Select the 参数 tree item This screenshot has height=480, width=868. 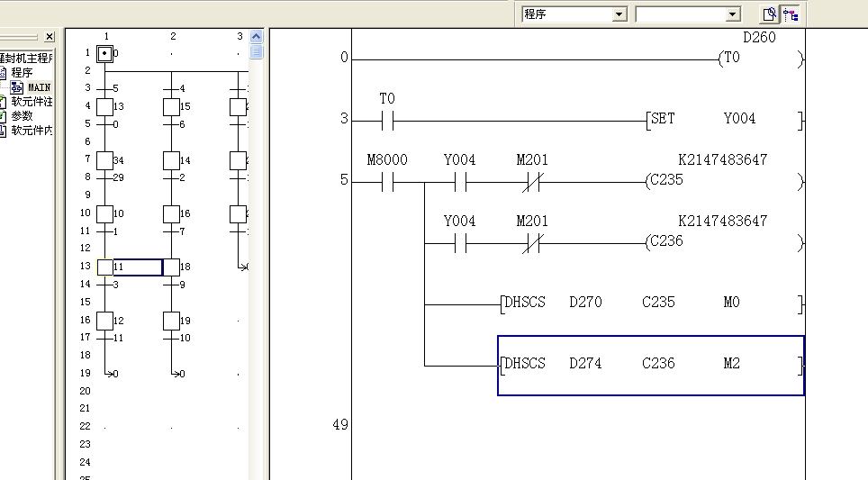pos(22,116)
